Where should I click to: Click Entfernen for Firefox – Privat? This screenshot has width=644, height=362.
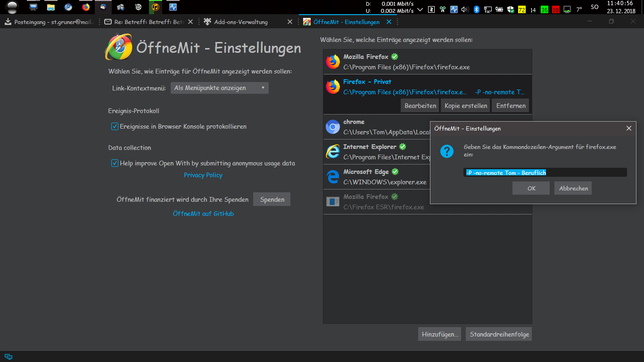pyautogui.click(x=511, y=106)
